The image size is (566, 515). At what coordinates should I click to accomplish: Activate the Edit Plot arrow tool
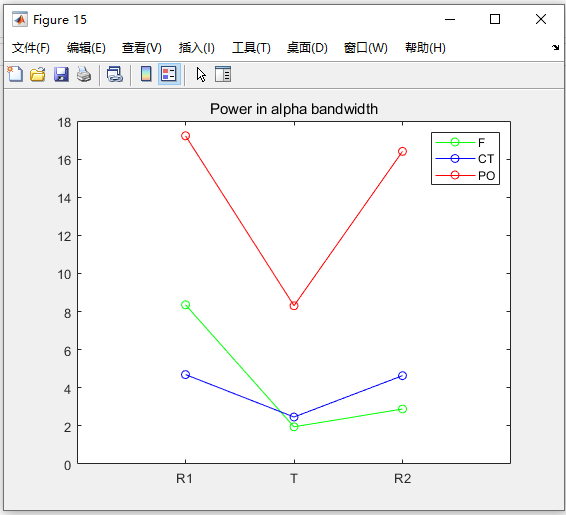tap(201, 75)
